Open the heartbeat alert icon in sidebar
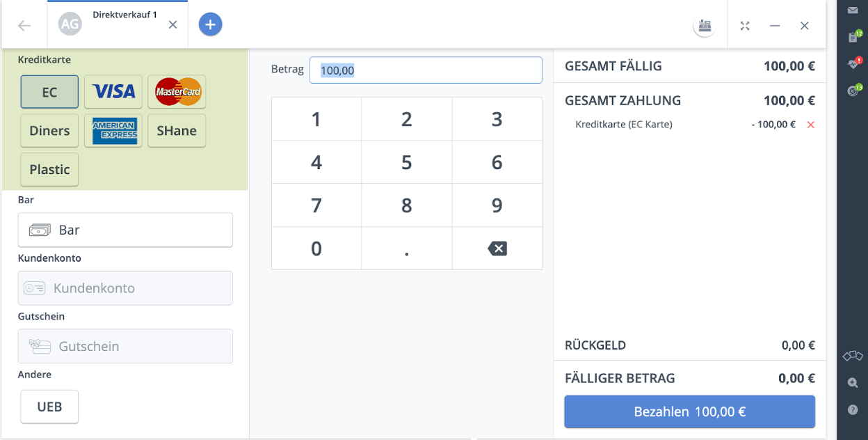 (853, 63)
